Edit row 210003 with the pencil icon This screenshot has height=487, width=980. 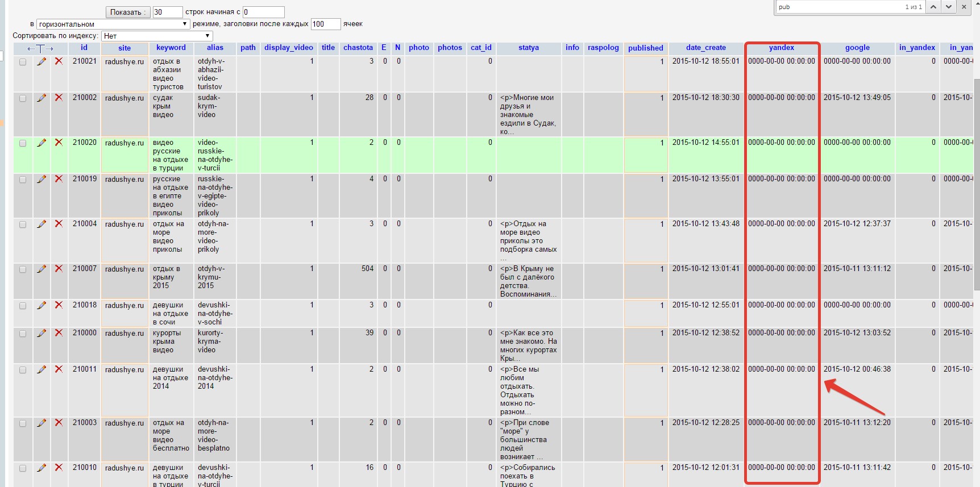pyautogui.click(x=41, y=423)
